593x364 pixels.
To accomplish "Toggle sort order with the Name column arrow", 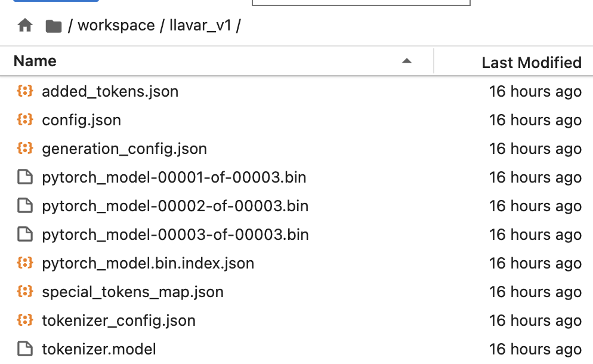I will pos(407,61).
